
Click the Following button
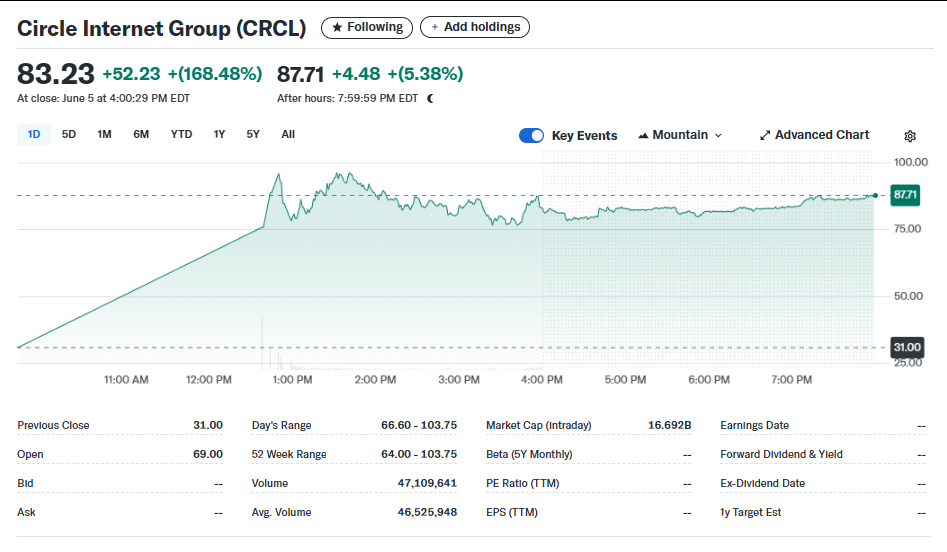click(x=367, y=27)
